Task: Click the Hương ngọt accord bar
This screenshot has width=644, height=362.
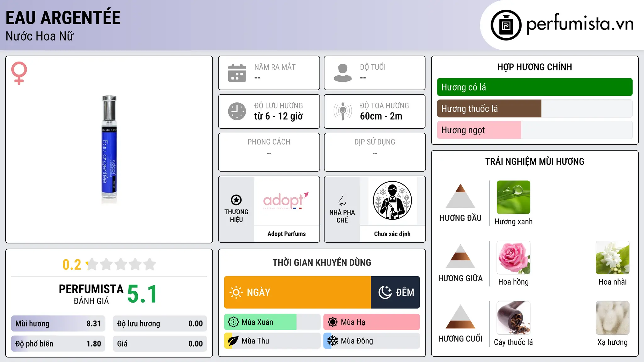Action: coord(535,130)
